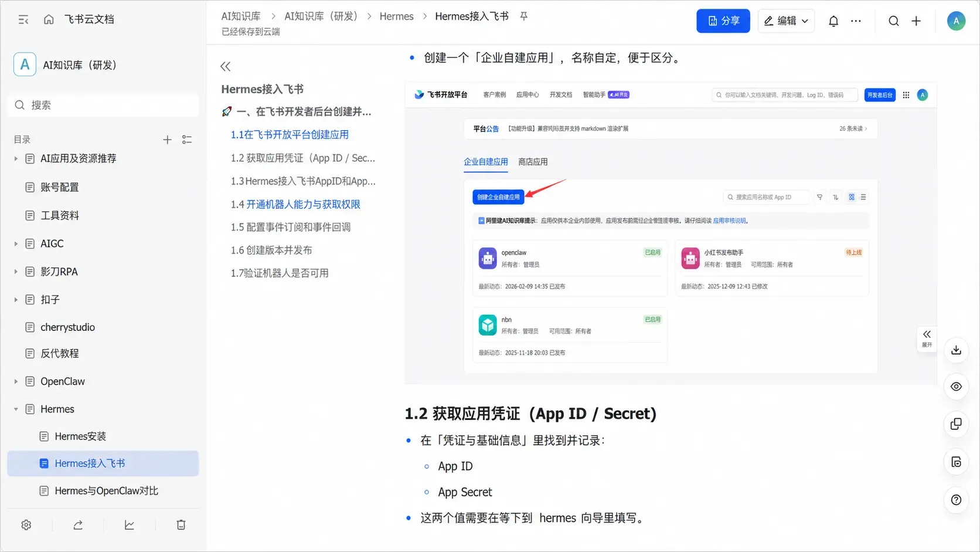Click the download icon on right rail

point(956,350)
